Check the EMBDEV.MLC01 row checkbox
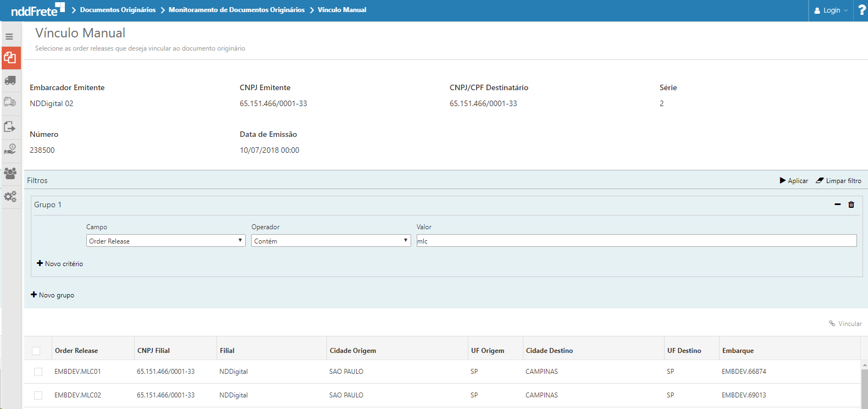The height and width of the screenshot is (409, 868). 38,372
